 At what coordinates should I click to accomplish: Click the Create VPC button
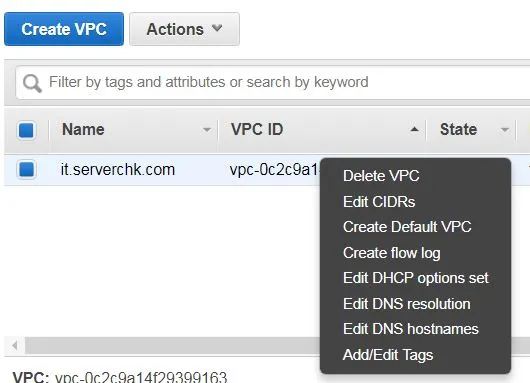(x=64, y=29)
